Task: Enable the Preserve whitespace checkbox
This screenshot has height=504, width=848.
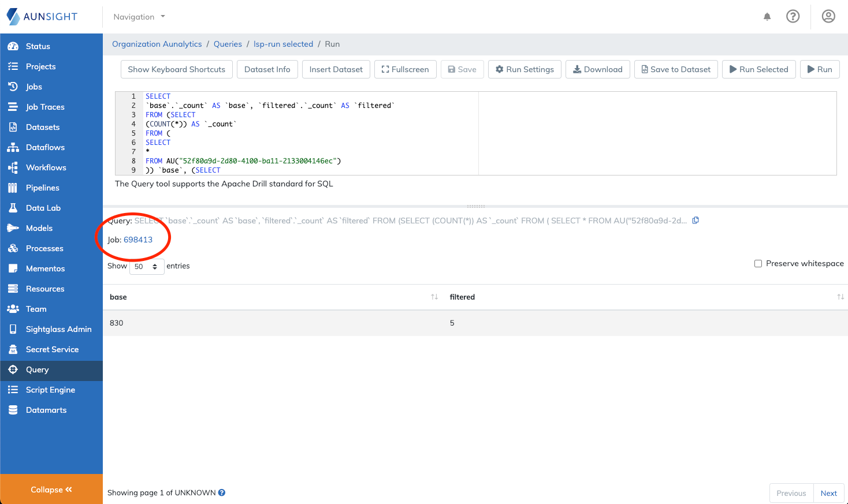Action: 758,263
